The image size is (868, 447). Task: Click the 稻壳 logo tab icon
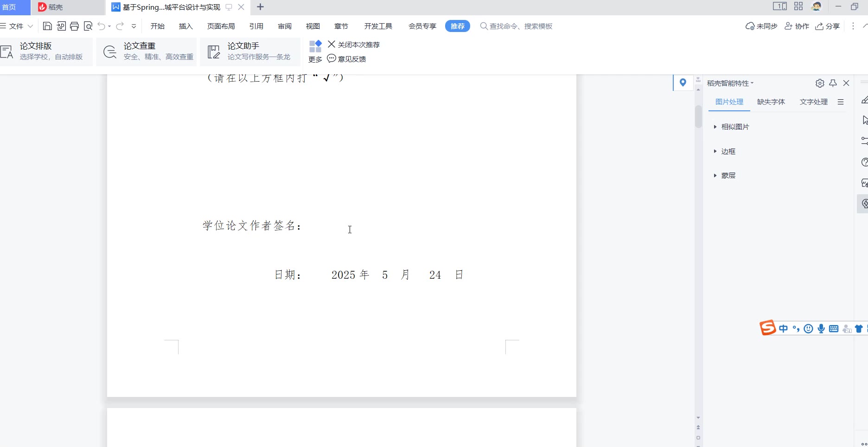(42, 7)
